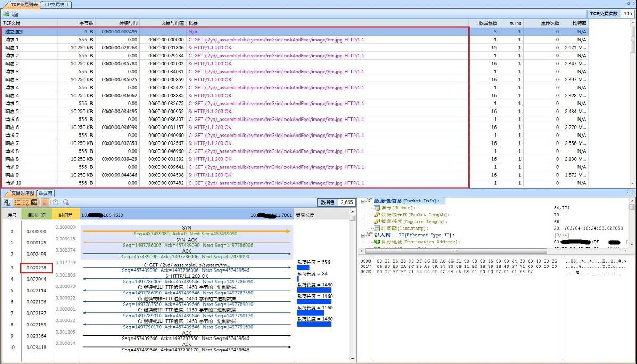Screen dimensions: 637x364
Task: Select the 响应 4 transaction row
Action: click(295, 95)
